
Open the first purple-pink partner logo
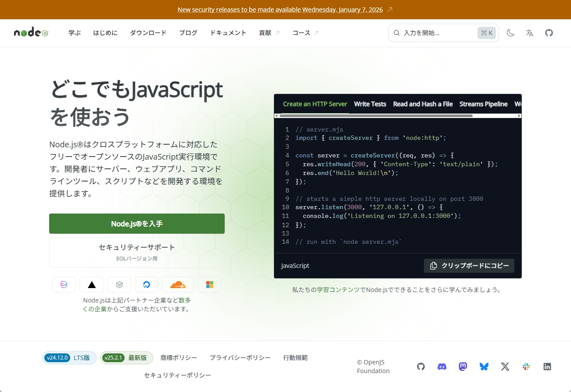tap(64, 285)
